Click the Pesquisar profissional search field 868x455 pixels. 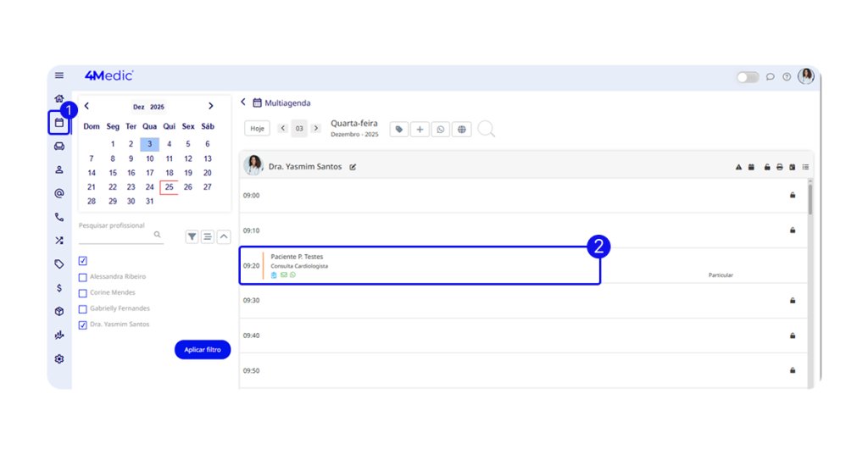click(115, 236)
